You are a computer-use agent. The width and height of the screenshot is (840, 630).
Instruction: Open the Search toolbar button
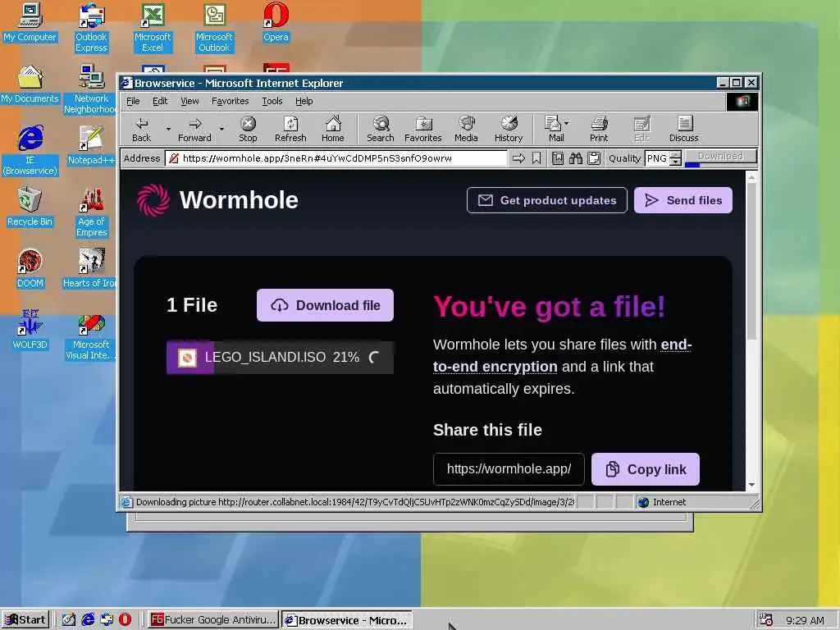pos(381,130)
